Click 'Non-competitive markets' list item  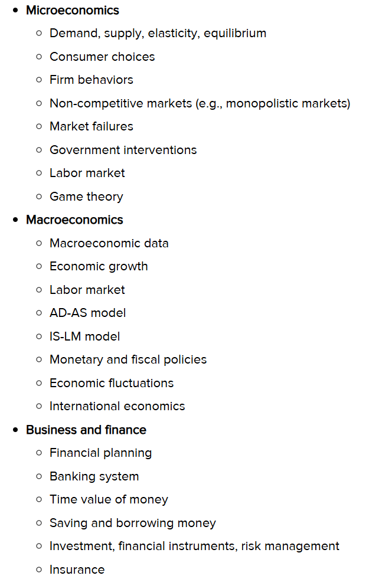point(200,103)
